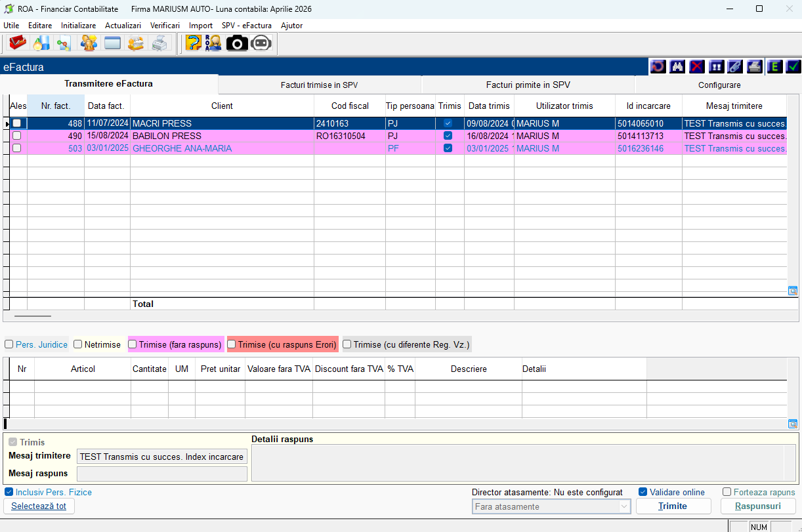Tick the Ales checkbox for invoice 488
Screen dimensions: 802x532
pyautogui.click(x=17, y=123)
